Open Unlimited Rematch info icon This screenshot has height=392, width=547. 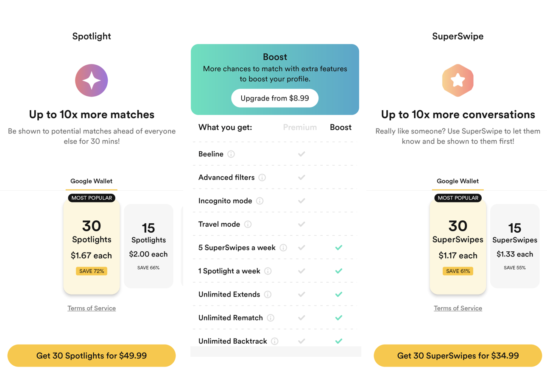pyautogui.click(x=271, y=318)
